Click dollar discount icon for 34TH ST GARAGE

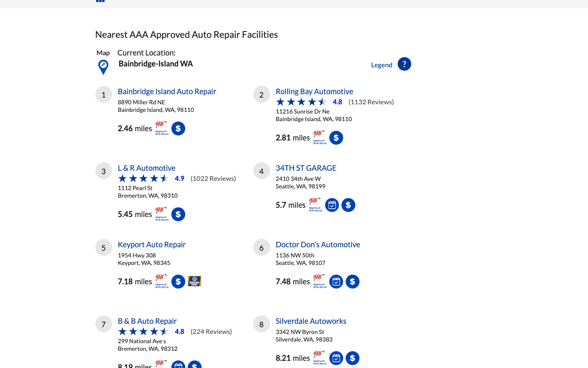[348, 205]
